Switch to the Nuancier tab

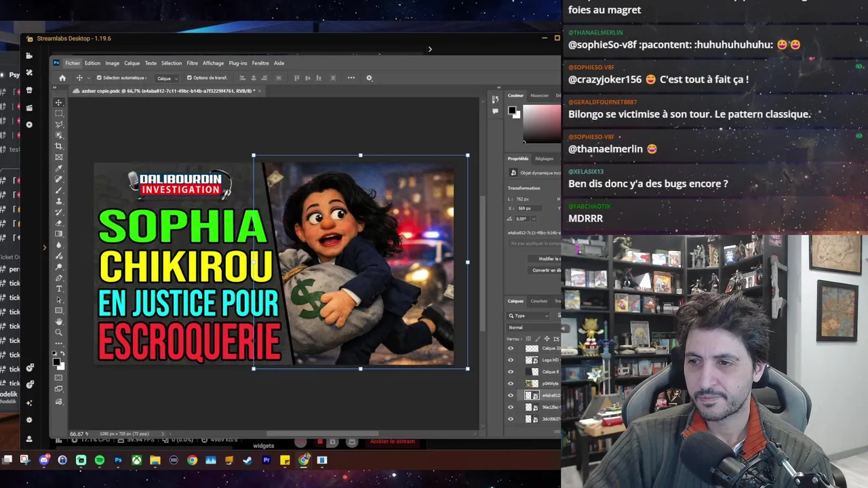click(540, 96)
